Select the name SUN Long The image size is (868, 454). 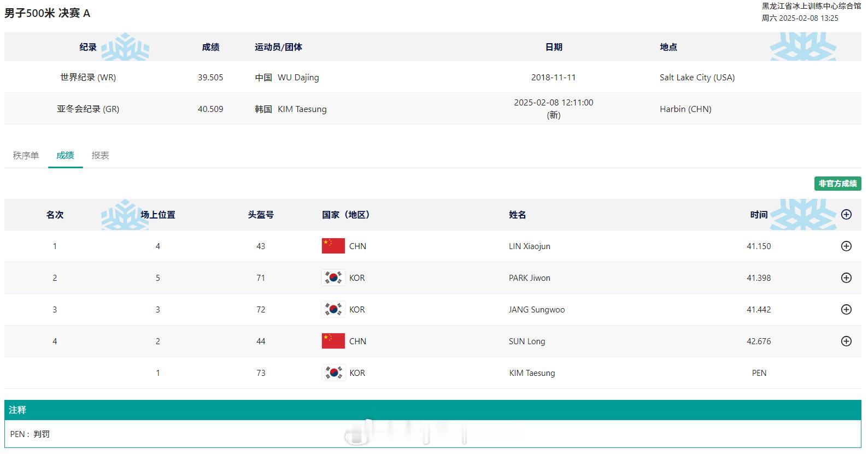pyautogui.click(x=527, y=341)
